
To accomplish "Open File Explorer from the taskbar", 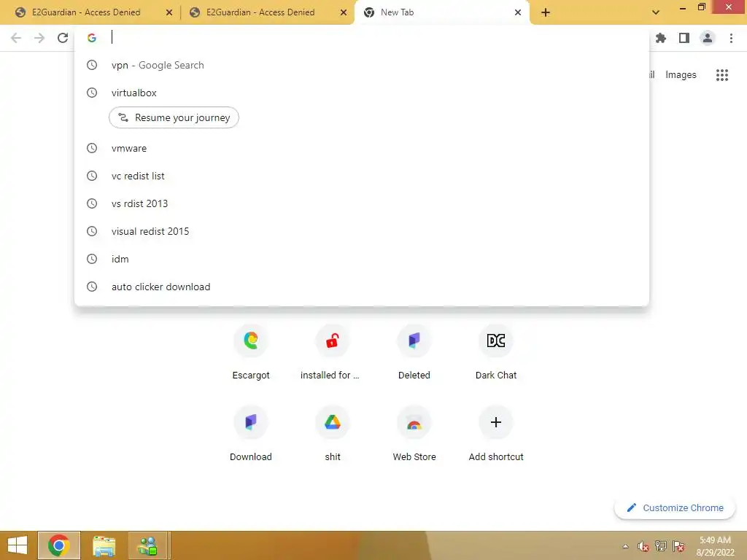I will pyautogui.click(x=104, y=545).
